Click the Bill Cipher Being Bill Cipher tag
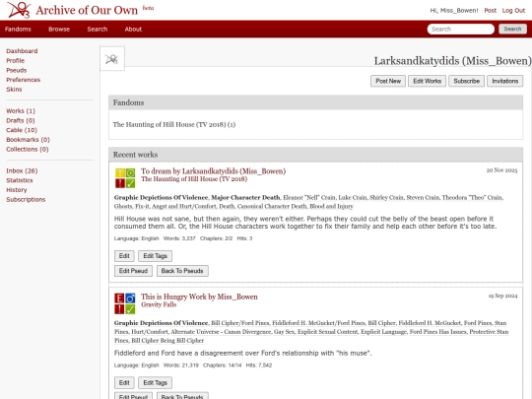Image resolution: width=532 pixels, height=399 pixels. 167,341
